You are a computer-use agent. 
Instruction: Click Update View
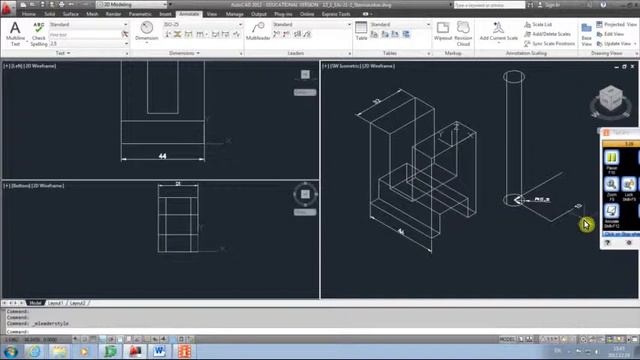(x=614, y=43)
